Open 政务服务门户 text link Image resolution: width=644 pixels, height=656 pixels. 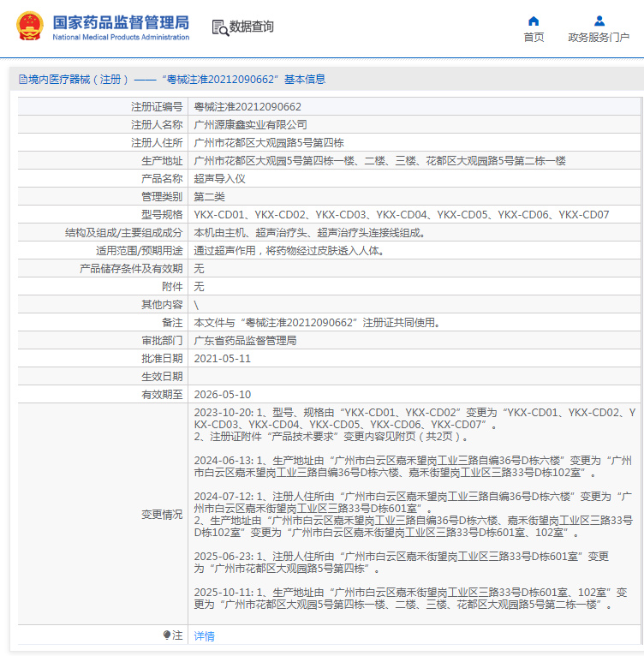pos(599,38)
